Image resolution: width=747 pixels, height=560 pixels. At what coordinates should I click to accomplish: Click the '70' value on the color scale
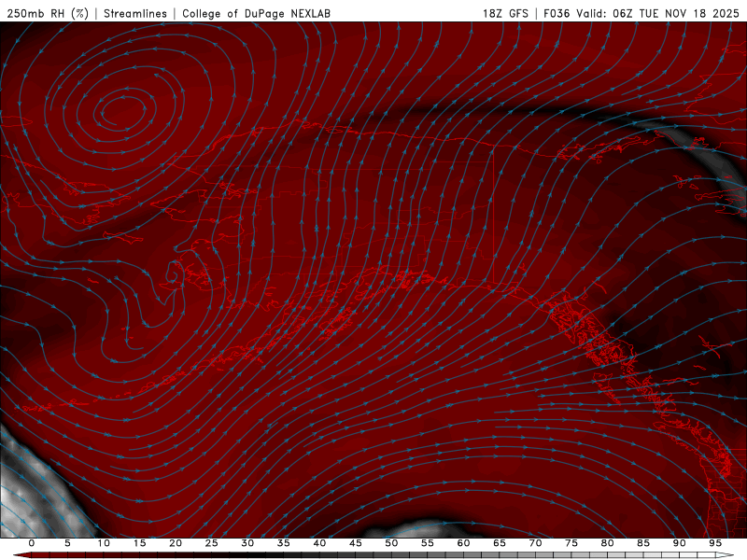tap(535, 543)
